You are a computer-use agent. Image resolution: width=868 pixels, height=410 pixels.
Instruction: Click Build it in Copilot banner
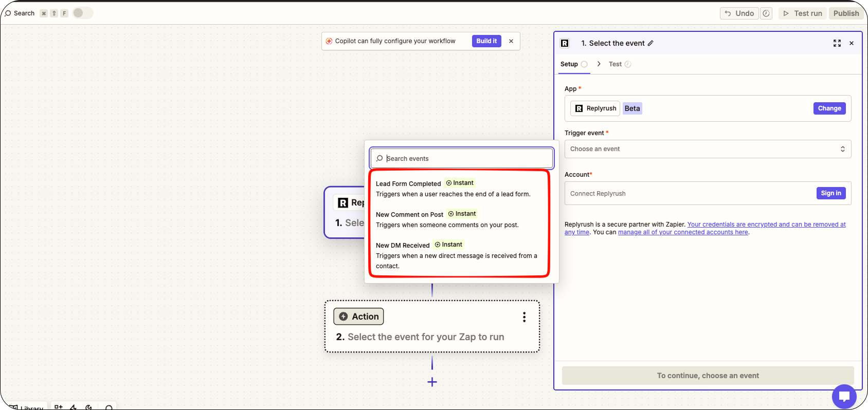pyautogui.click(x=486, y=41)
